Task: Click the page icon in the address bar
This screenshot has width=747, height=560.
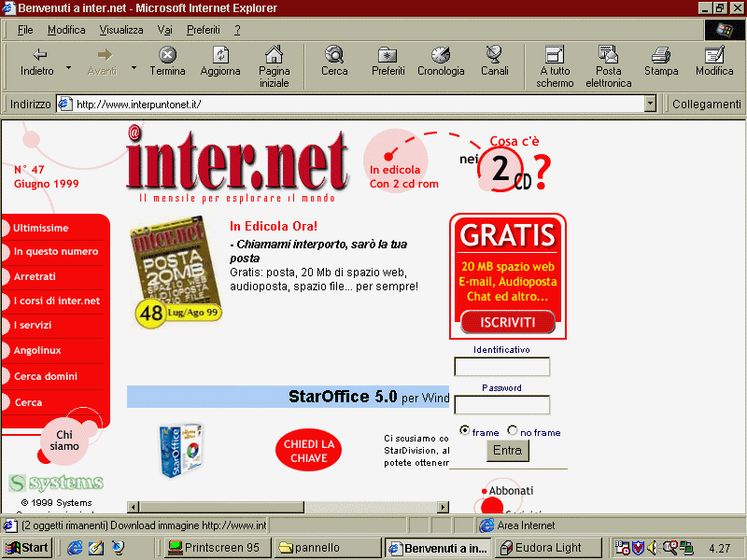Action: coord(65,104)
